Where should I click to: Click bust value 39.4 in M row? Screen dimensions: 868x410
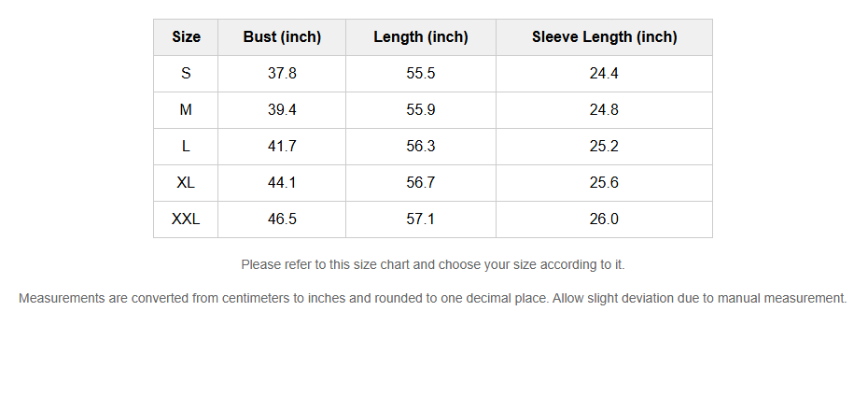click(282, 110)
